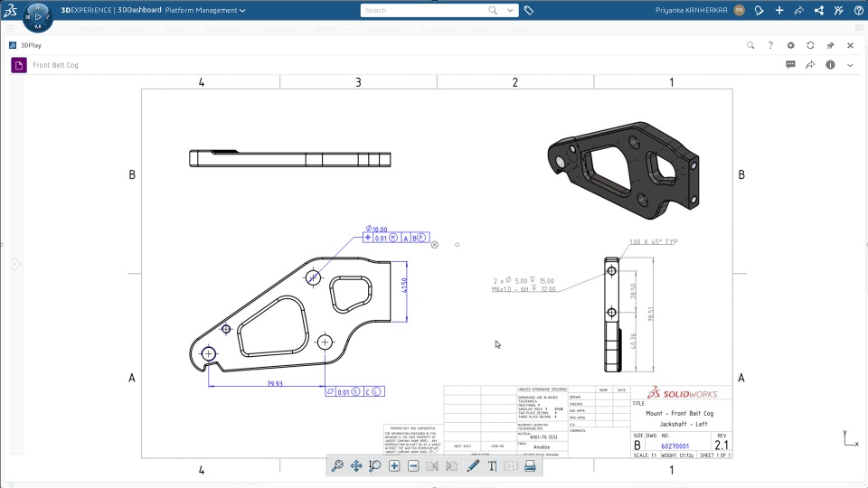Pin the 3DPlay widget
The image size is (868, 488).
(x=830, y=45)
